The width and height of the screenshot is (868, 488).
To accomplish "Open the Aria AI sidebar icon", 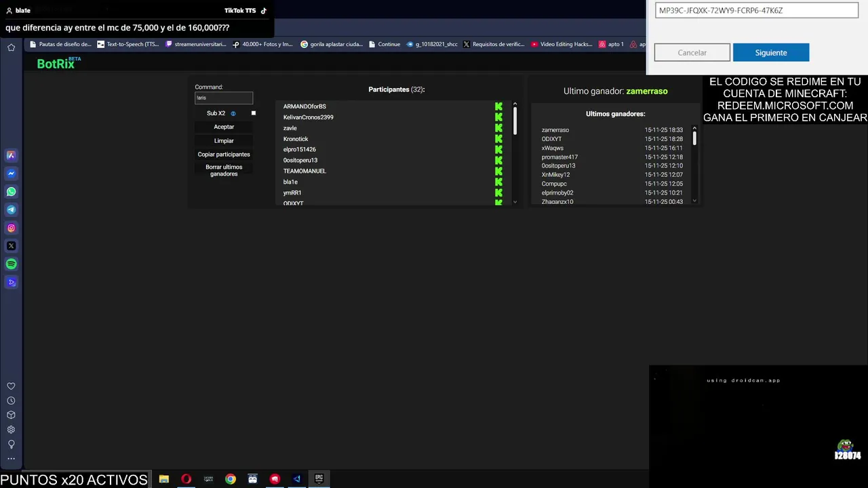I will coord(11,155).
